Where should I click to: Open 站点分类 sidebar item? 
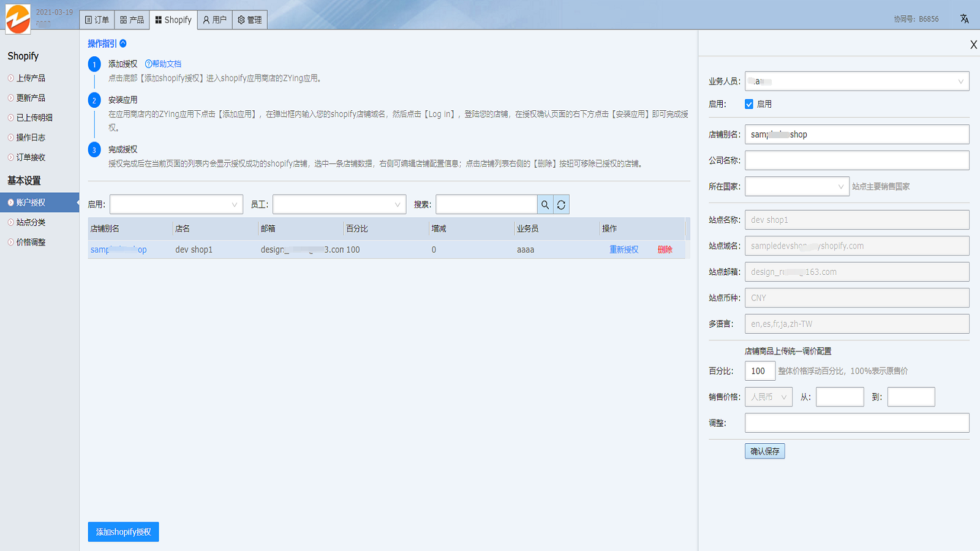tap(31, 222)
